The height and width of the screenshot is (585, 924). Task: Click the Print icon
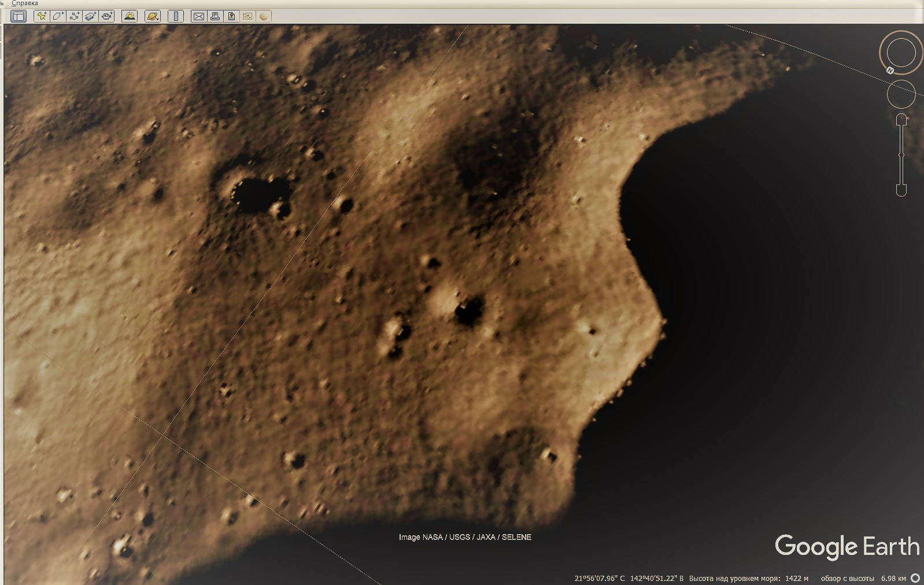[x=215, y=16]
